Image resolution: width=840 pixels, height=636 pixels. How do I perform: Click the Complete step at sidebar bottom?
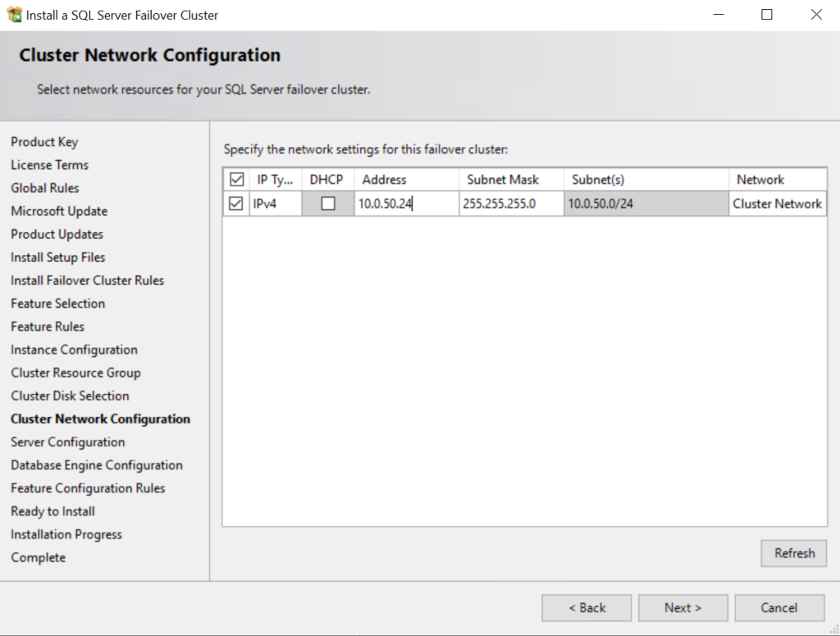click(38, 556)
